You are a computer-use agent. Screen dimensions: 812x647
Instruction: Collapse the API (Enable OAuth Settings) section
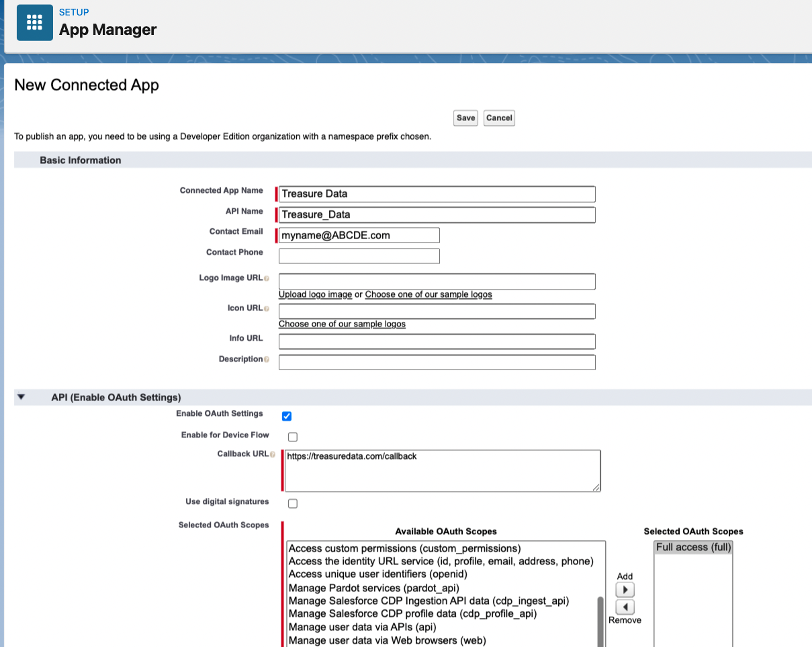tap(21, 397)
